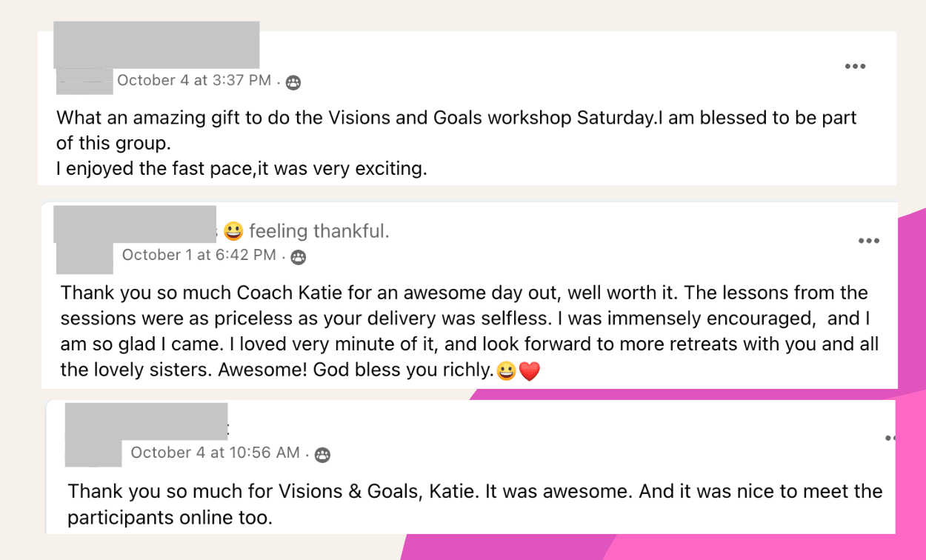Viewport: 926px width, 560px height.
Task: Click the redacted author name on the Visions and Goals workshop post
Action: point(156,45)
